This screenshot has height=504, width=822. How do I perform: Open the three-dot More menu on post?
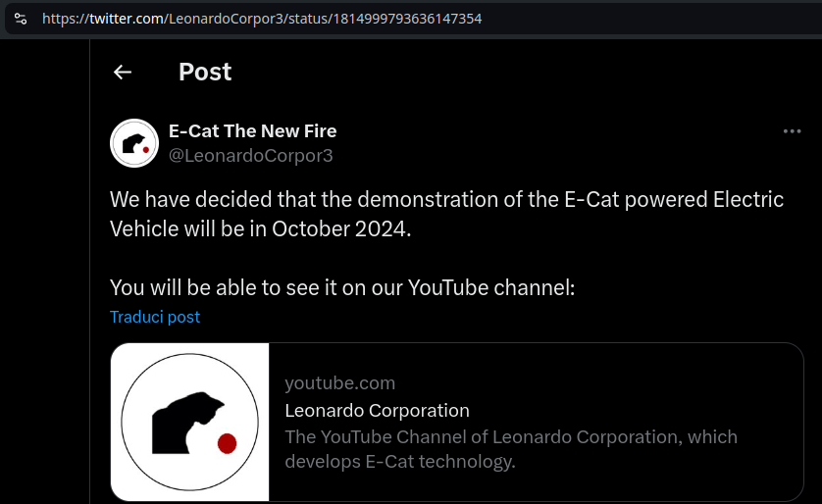pyautogui.click(x=792, y=131)
